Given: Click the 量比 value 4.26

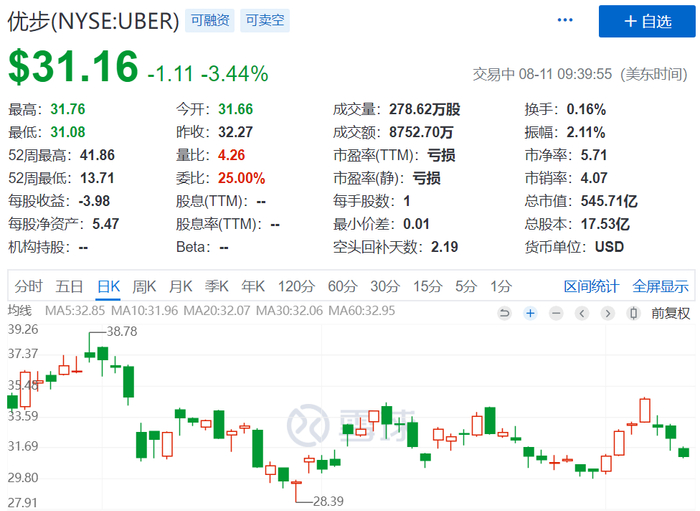Looking at the screenshot, I should click(x=231, y=155).
